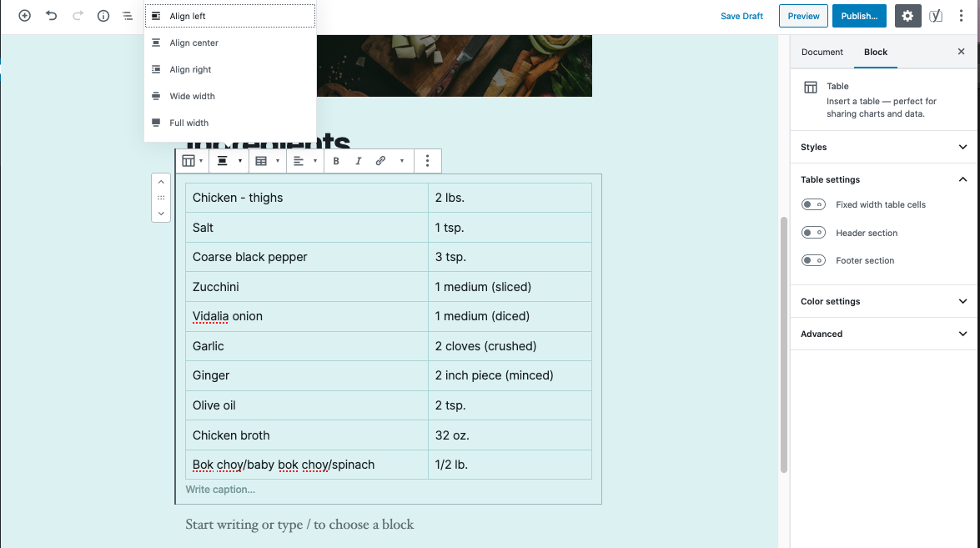The image size is (980, 548).
Task: Expand the Color settings panel
Action: click(x=884, y=301)
